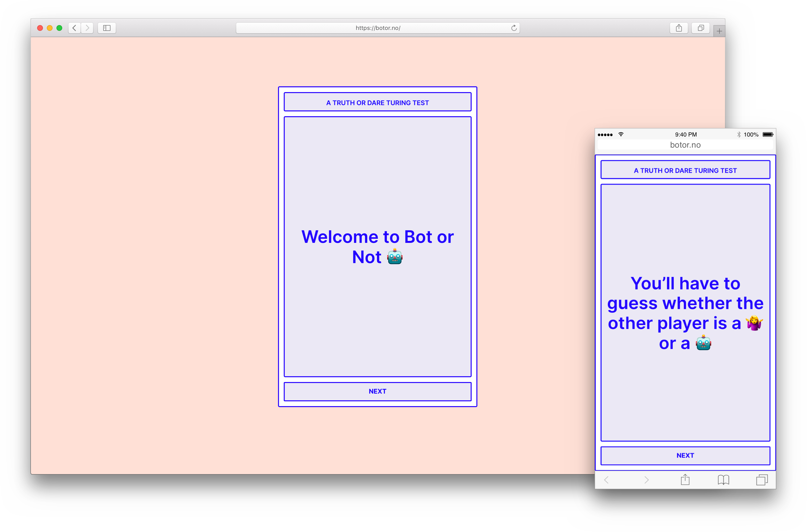The height and width of the screenshot is (532, 807).
Task: Reload the botor.no page
Action: point(514,28)
